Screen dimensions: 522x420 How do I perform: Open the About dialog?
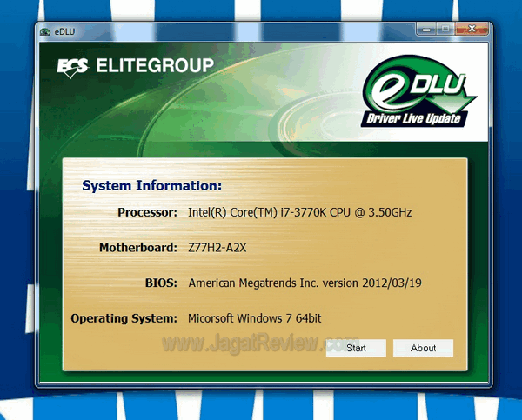pyautogui.click(x=423, y=348)
